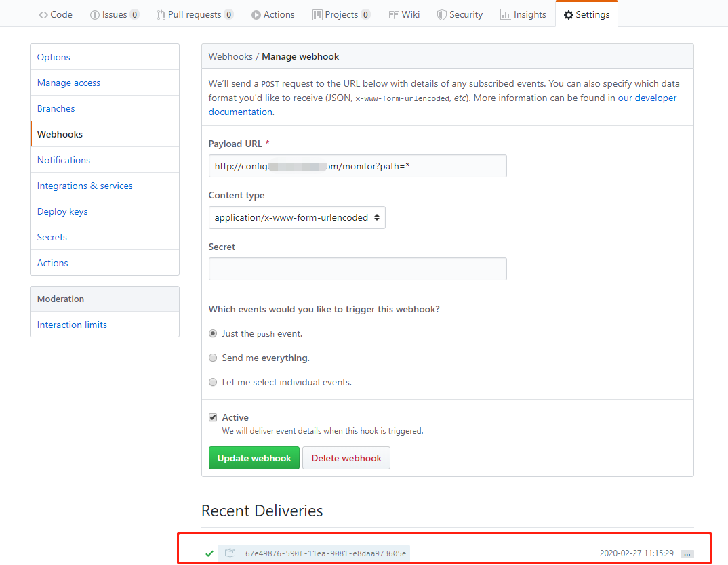
Task: Open the Wiki tab
Action: (405, 14)
